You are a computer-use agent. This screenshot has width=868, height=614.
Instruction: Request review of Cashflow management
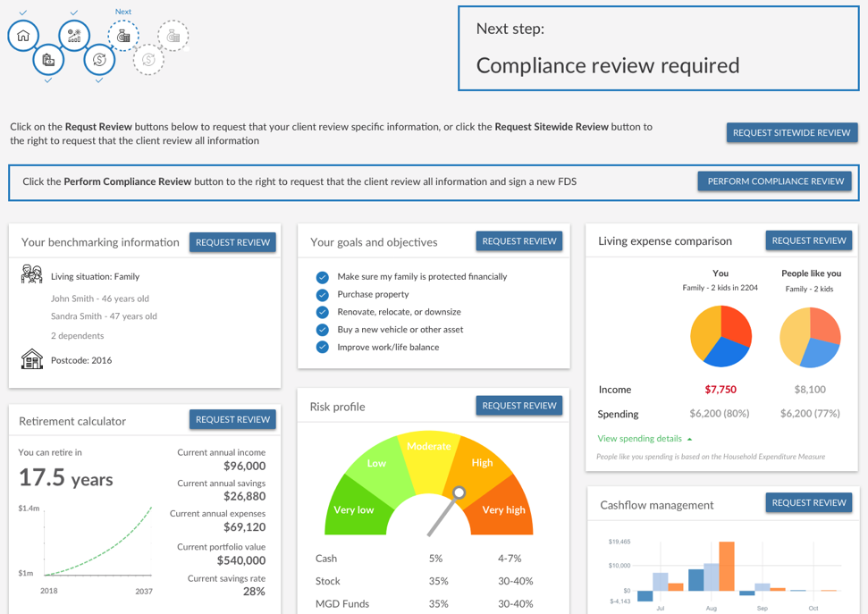click(x=809, y=502)
